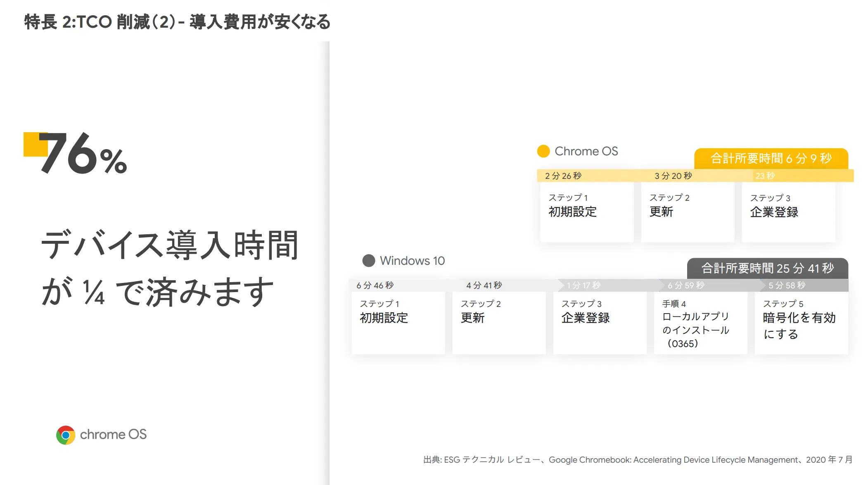The height and width of the screenshot is (485, 868).
Task: Click the gray Windows 10 legend dot
Action: coord(369,261)
